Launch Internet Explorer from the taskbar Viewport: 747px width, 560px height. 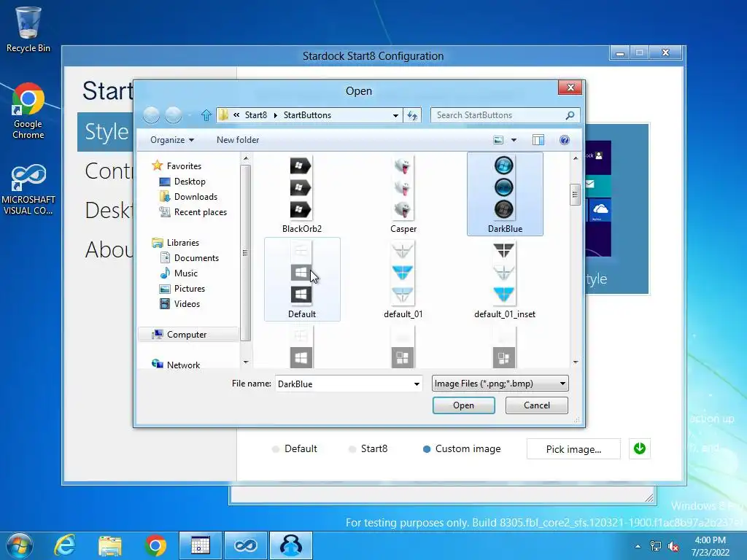coord(65,545)
